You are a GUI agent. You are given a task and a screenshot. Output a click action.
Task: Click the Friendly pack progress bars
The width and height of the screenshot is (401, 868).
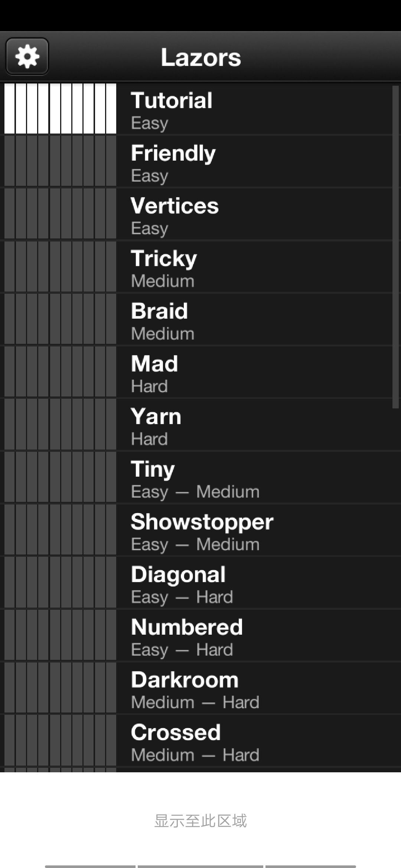[60, 161]
